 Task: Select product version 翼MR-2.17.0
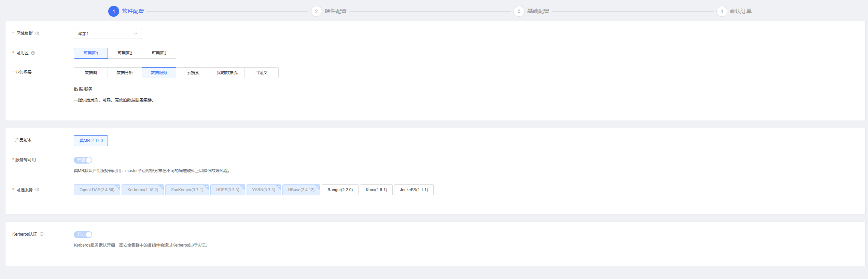[91, 141]
